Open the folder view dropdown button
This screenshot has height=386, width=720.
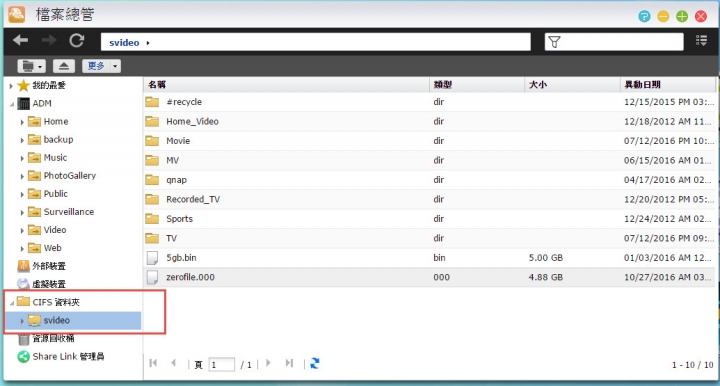pos(31,66)
